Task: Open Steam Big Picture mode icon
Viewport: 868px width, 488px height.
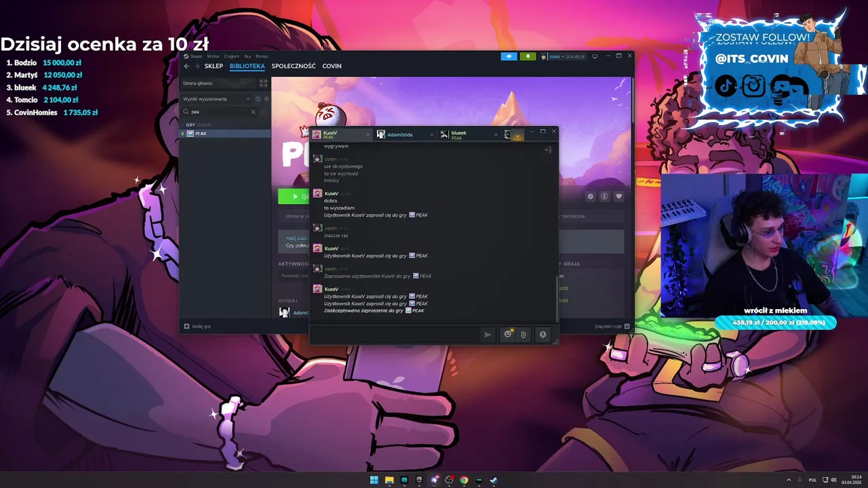Action: click(x=595, y=56)
